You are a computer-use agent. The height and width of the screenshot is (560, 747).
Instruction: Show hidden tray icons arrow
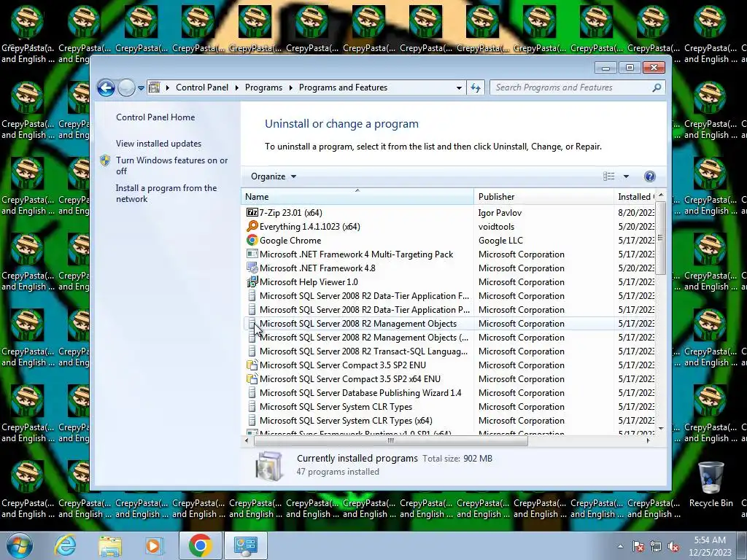[x=620, y=546]
